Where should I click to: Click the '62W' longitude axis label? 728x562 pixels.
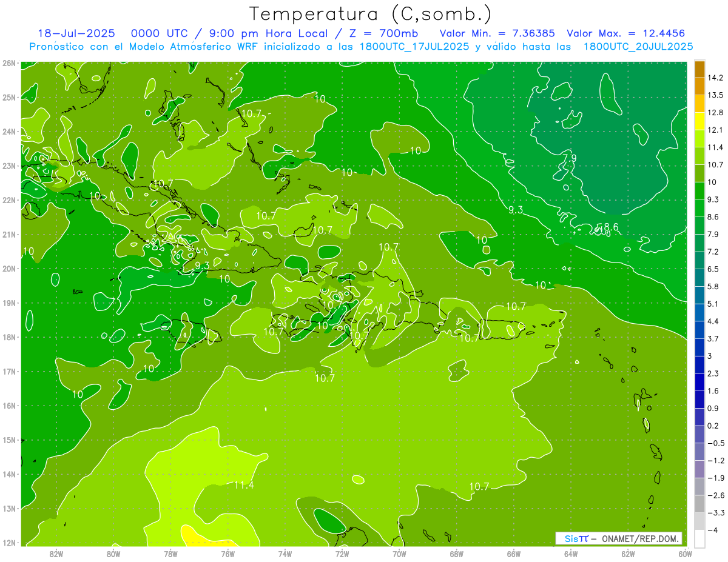[628, 554]
